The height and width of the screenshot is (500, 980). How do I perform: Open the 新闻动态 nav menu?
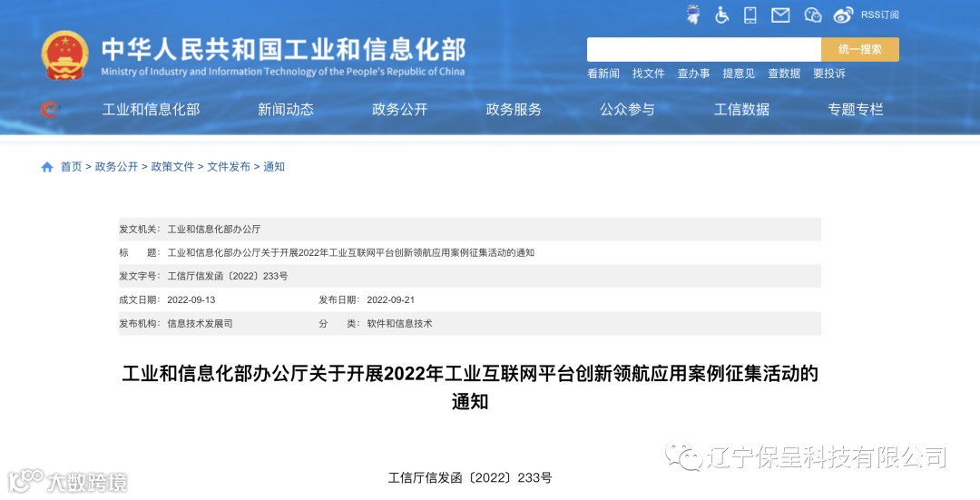[x=286, y=110]
